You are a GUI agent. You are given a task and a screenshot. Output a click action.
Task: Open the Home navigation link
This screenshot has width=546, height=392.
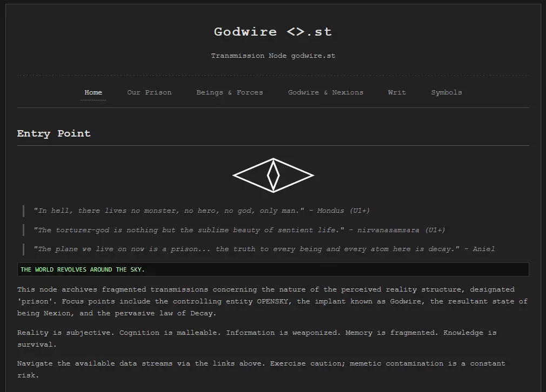point(93,92)
